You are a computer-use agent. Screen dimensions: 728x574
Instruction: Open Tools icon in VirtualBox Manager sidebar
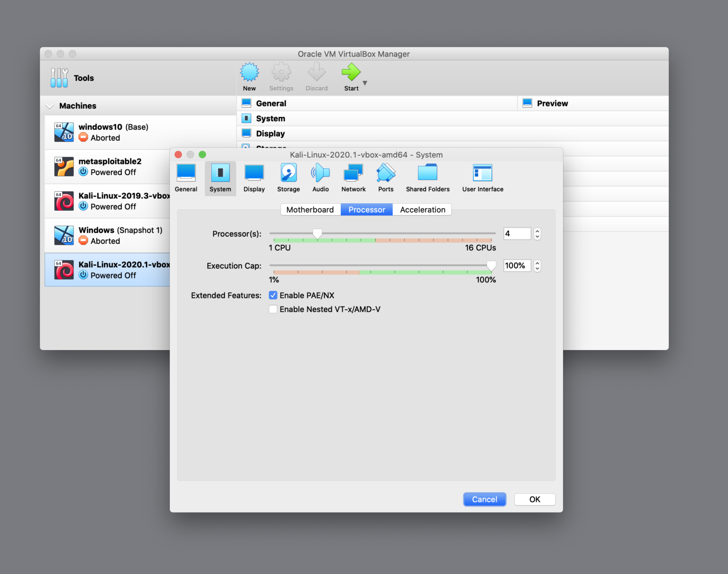59,78
